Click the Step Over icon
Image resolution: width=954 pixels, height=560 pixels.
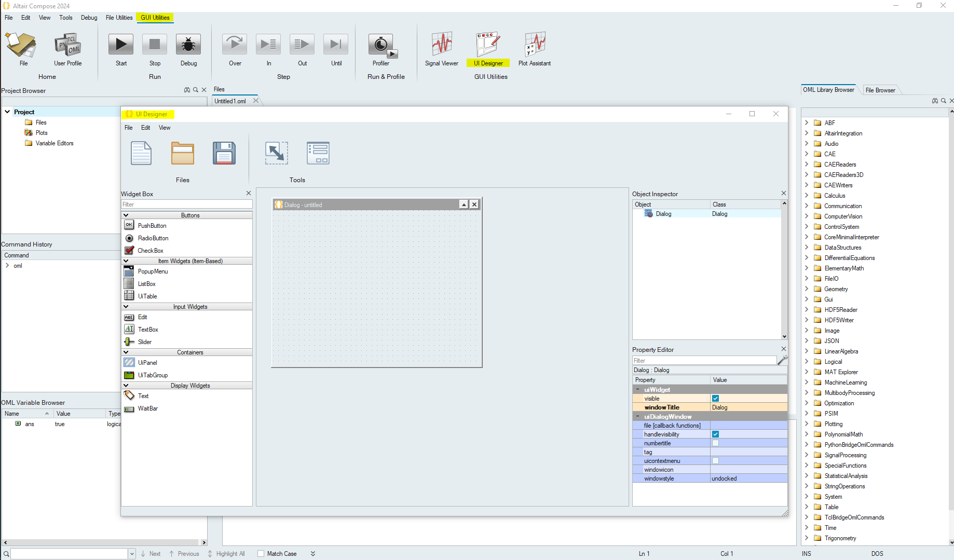235,45
